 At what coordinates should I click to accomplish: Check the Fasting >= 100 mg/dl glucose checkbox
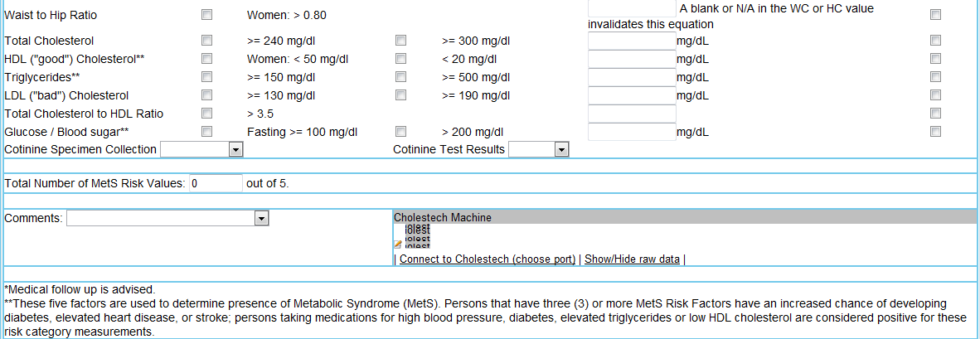tap(207, 131)
